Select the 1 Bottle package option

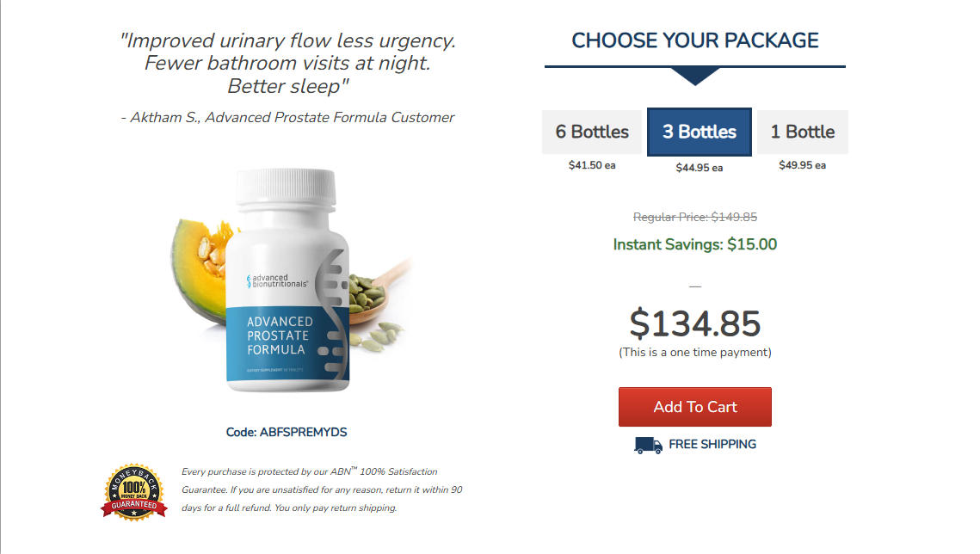pos(801,131)
